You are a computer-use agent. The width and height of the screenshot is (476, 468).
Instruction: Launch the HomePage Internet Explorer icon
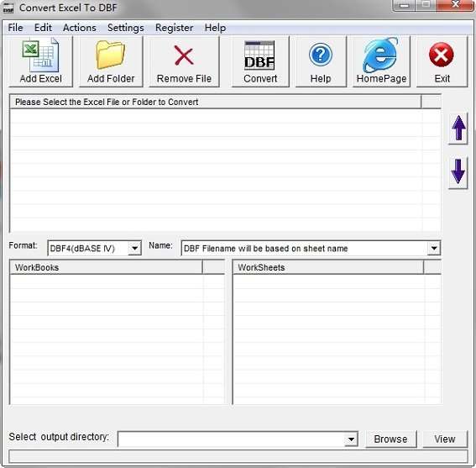(381, 55)
